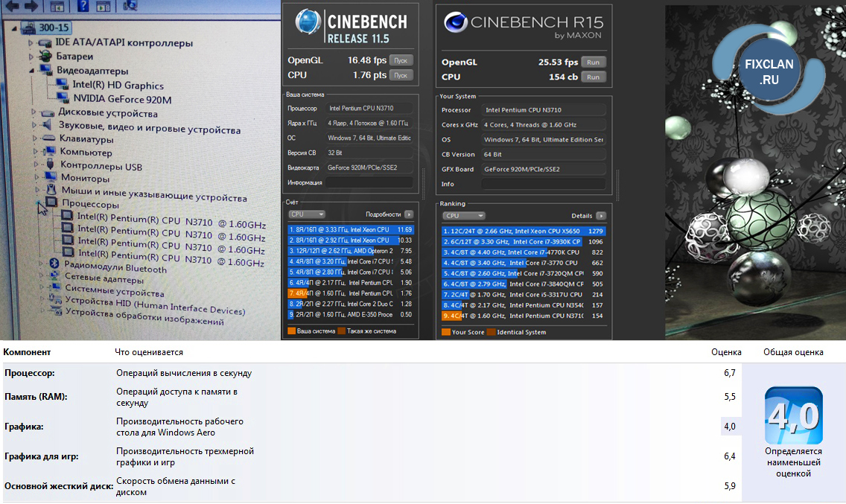Click the Контроллеры USB icon
Viewport: 846px width, 504px height.
coord(50,164)
